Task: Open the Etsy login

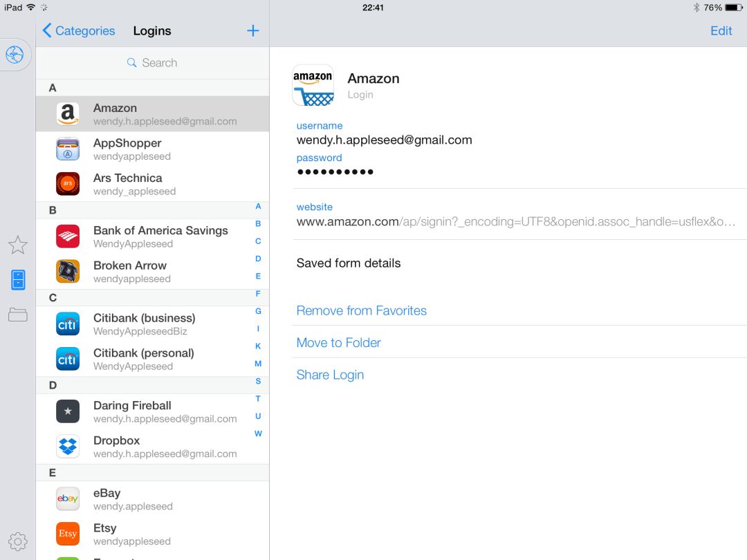Action: point(152,534)
